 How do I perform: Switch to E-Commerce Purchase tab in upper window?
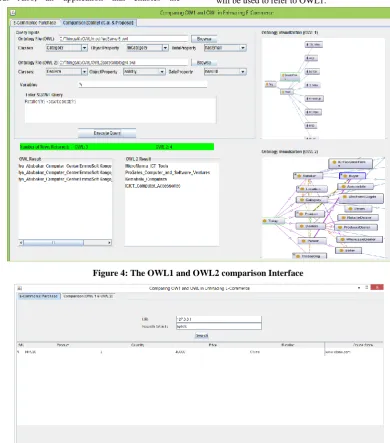pos(35,23)
